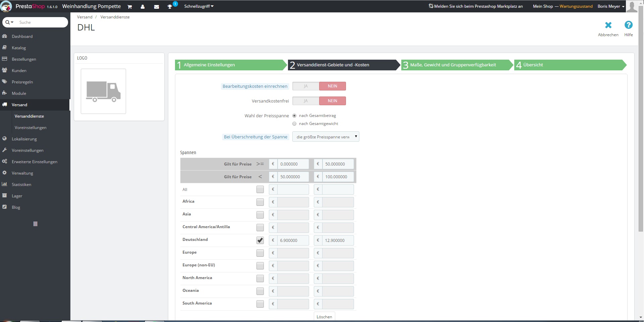644x322 pixels.
Task: Click the Module puzzle icon
Action: (x=5, y=93)
